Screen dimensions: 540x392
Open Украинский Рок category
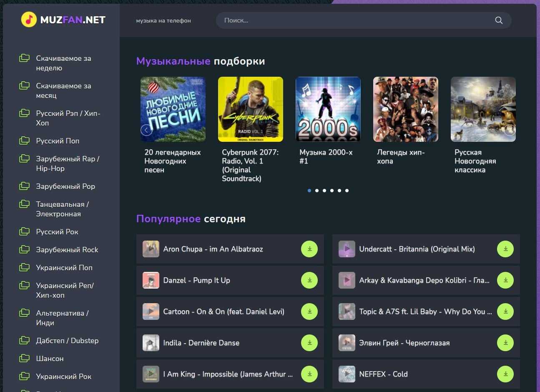point(63,377)
